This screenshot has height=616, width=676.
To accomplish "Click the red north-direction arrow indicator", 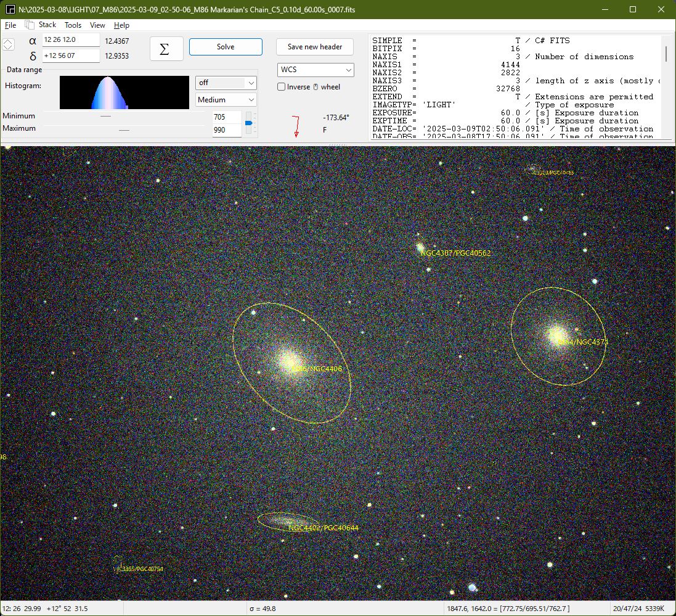I will [x=296, y=126].
